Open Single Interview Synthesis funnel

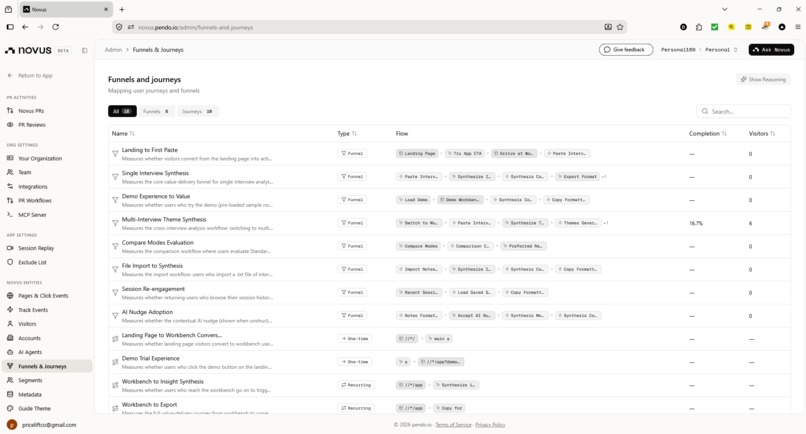(x=155, y=173)
